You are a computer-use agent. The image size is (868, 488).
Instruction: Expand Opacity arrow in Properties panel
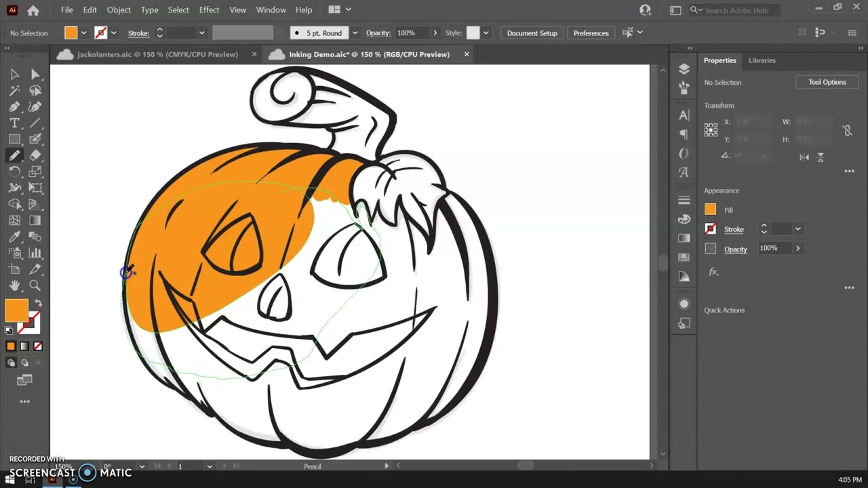[x=797, y=248]
